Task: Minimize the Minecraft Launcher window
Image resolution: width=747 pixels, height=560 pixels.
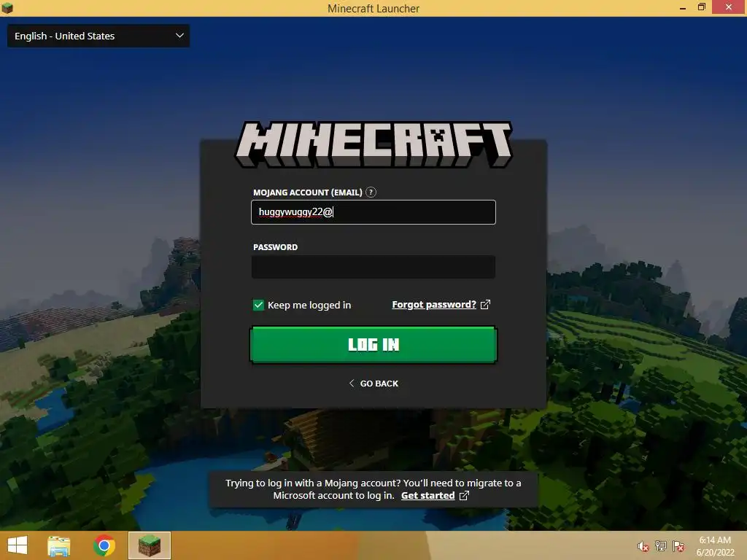Action: 683,7
